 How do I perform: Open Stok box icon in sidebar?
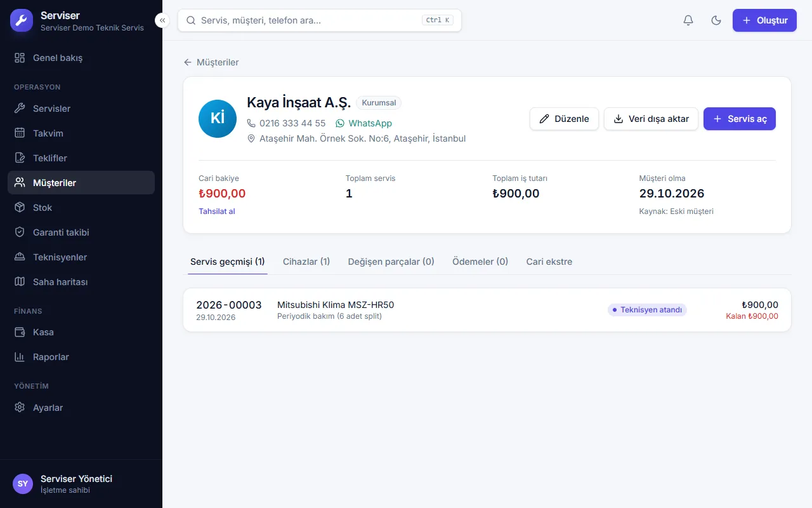pyautogui.click(x=20, y=208)
